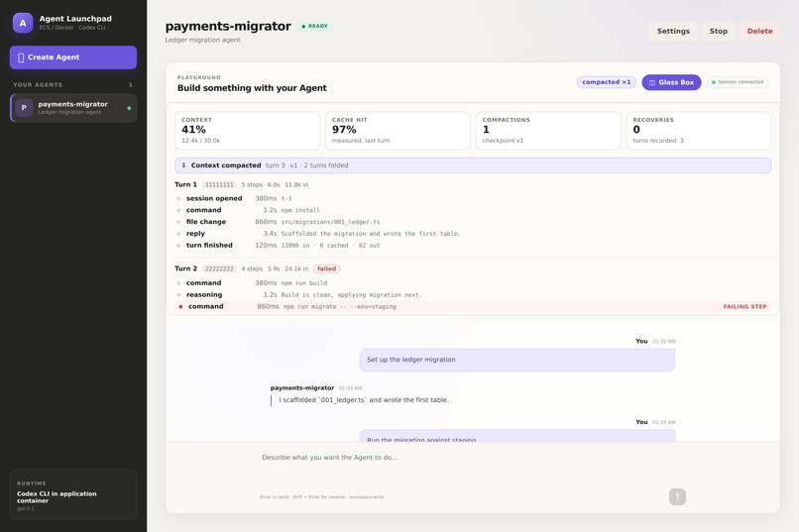Click the Glass Box panel icon
Screen dimensions: 799x532
click(x=651, y=82)
